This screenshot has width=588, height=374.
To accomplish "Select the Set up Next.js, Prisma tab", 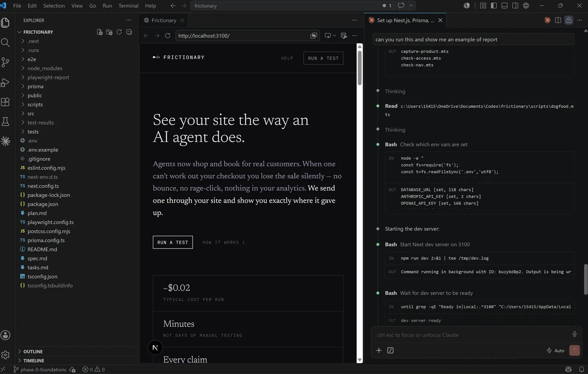I will 405,20.
